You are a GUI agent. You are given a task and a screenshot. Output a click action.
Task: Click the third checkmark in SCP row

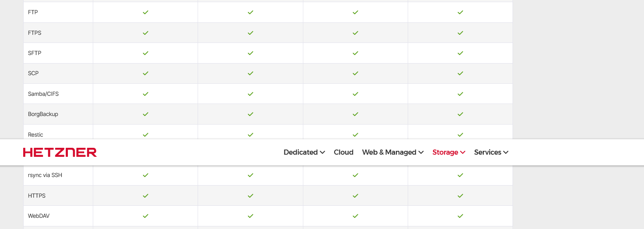(355, 73)
